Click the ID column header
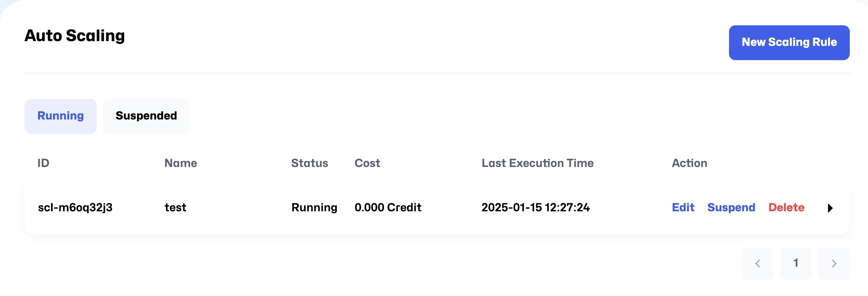The height and width of the screenshot is (296, 868). (x=43, y=163)
